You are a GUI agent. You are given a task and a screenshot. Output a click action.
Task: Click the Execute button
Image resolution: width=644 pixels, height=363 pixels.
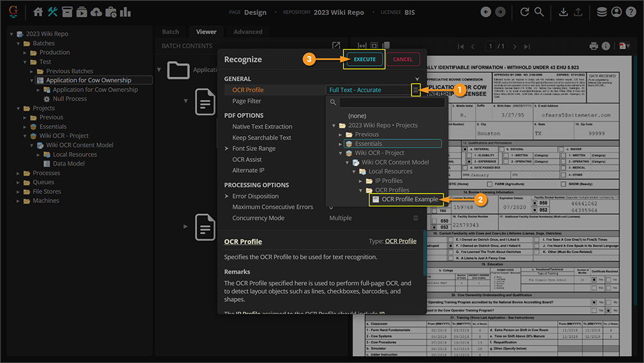pos(365,59)
